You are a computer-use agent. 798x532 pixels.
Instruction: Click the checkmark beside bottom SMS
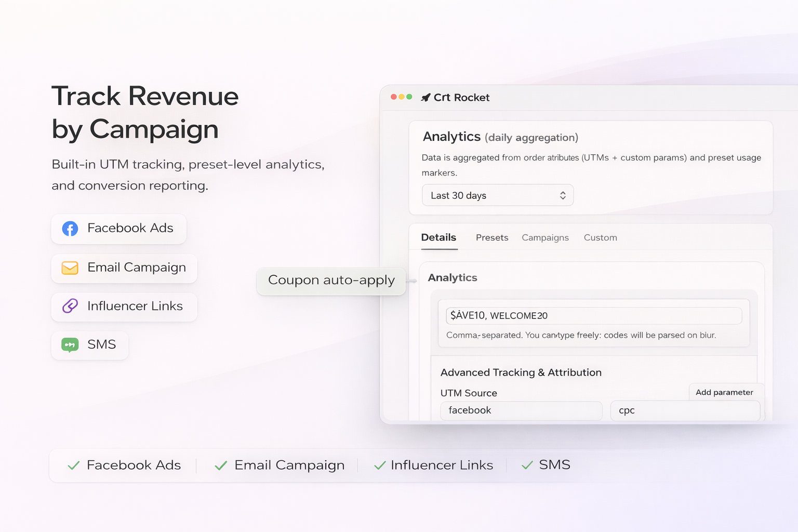click(527, 465)
